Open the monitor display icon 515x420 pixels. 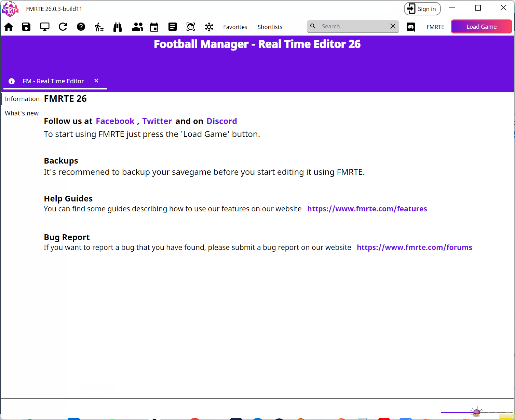[45, 27]
